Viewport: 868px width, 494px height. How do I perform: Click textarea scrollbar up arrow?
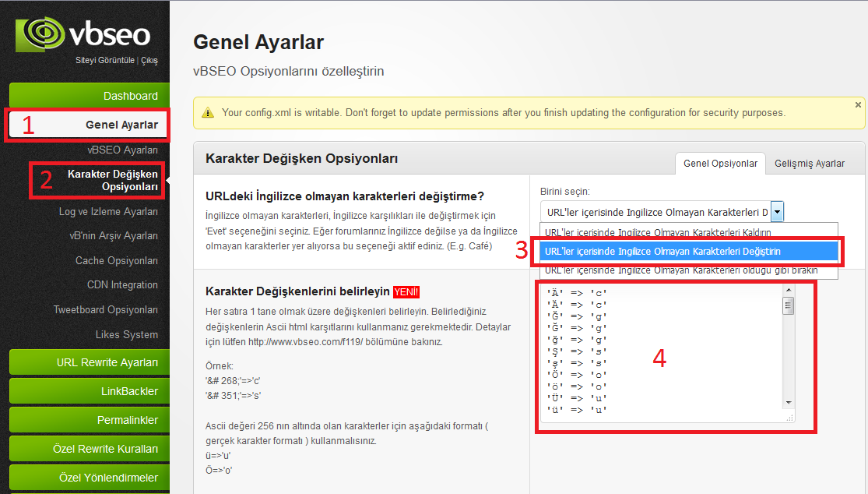(789, 290)
